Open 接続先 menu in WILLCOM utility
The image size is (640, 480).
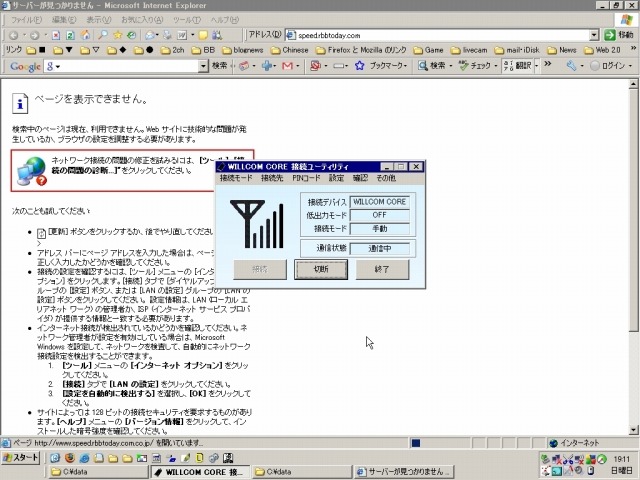(272, 178)
